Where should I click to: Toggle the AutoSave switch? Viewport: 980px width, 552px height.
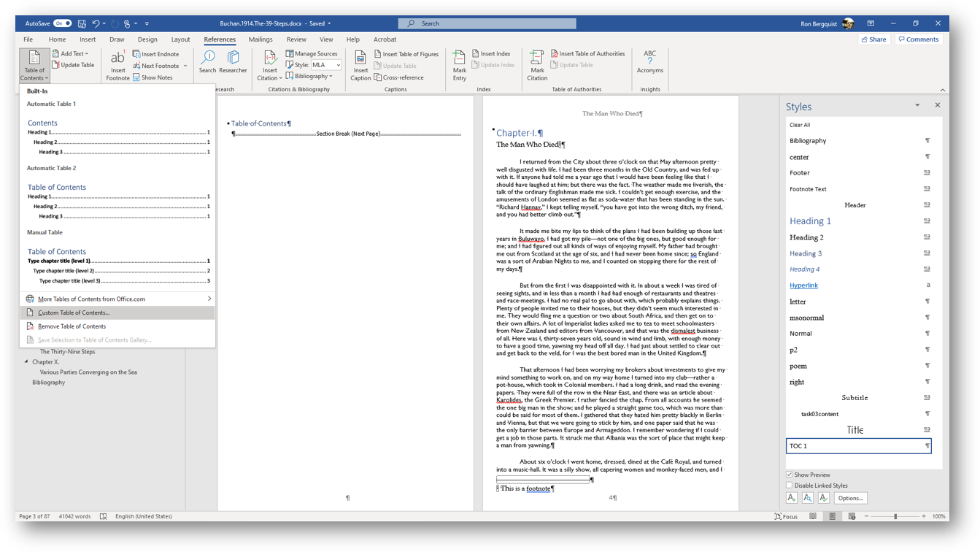(x=63, y=23)
